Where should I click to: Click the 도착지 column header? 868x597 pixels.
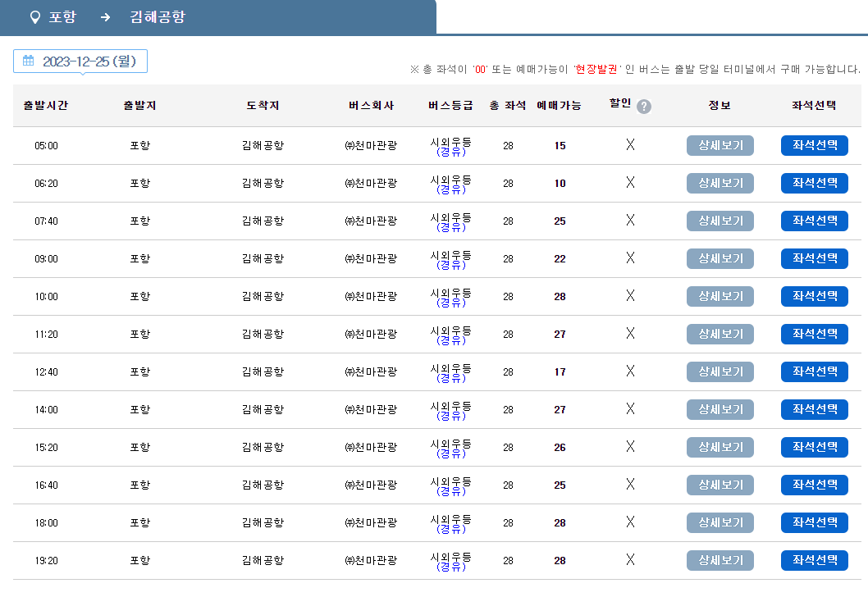(x=263, y=105)
